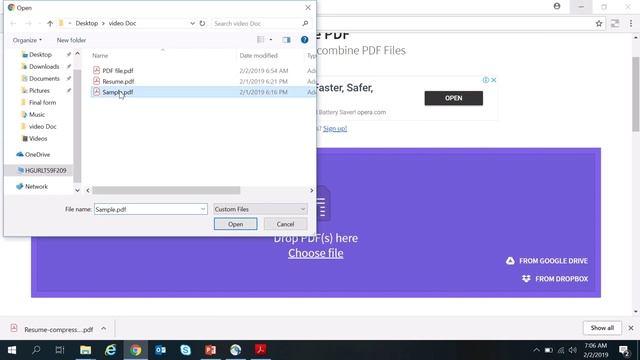Screen dimensions: 640x360
Task: Click FROM DROPBOX option
Action: (555, 279)
